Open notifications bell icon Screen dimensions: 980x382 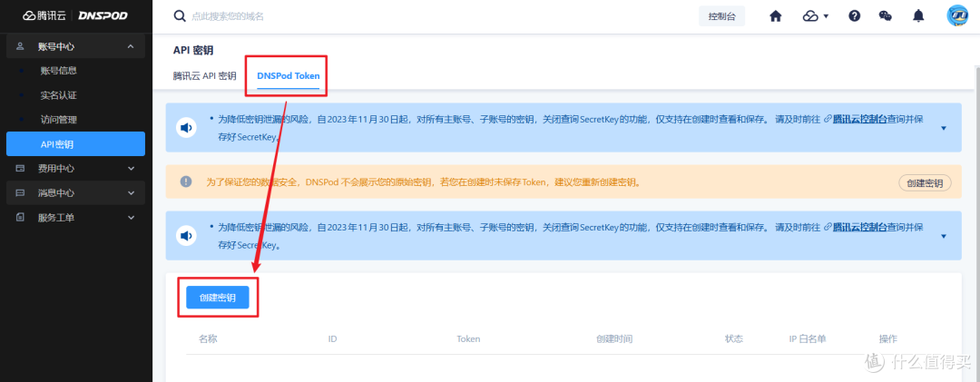(918, 16)
